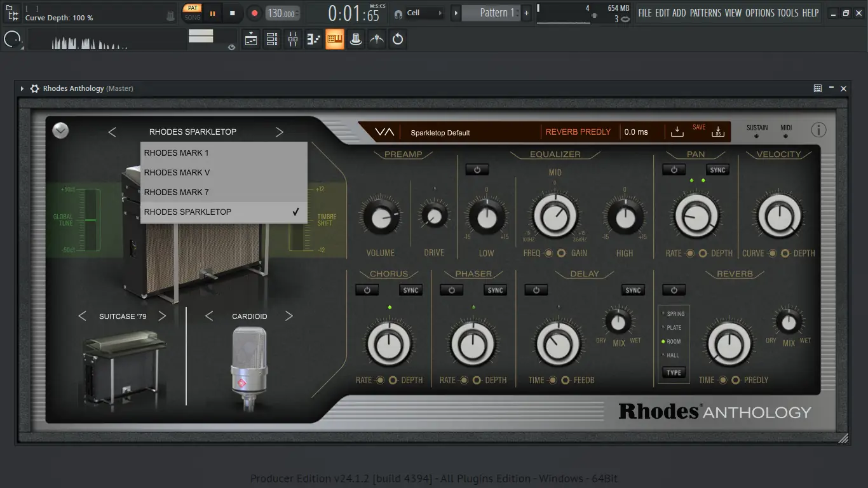Select RHODES MARK V from the list
Viewport: 868px width, 488px height.
pyautogui.click(x=224, y=172)
